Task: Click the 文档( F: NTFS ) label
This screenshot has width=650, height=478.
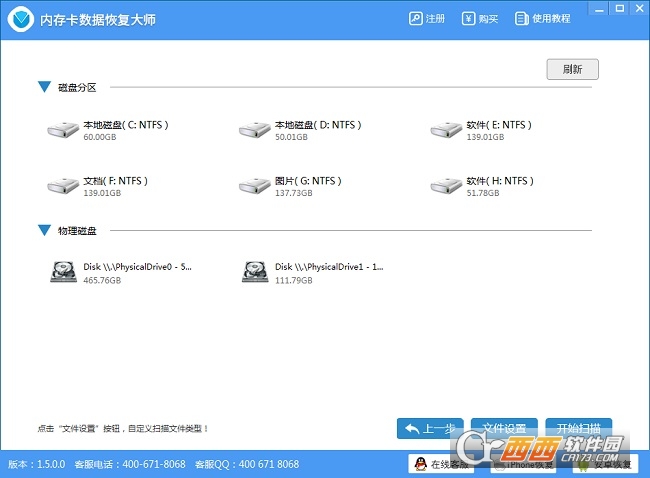Action: click(115, 181)
